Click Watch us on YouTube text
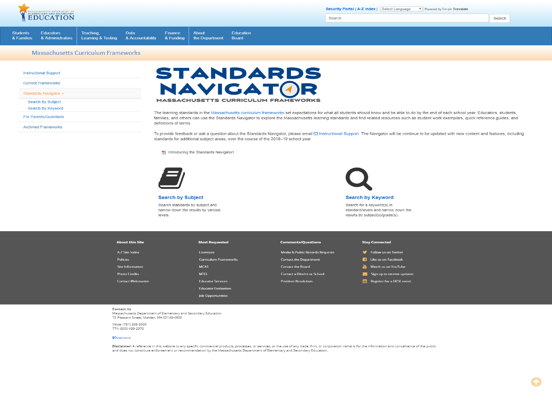 pyautogui.click(x=388, y=267)
